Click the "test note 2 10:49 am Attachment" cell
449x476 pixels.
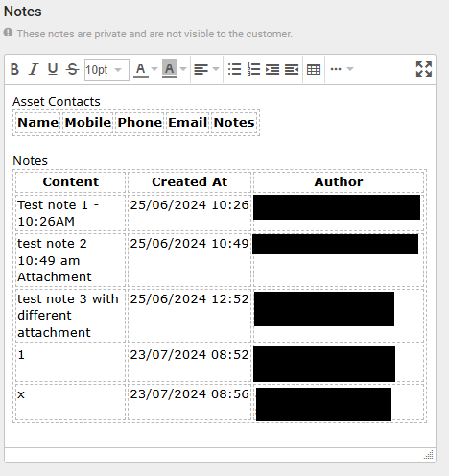click(x=71, y=260)
